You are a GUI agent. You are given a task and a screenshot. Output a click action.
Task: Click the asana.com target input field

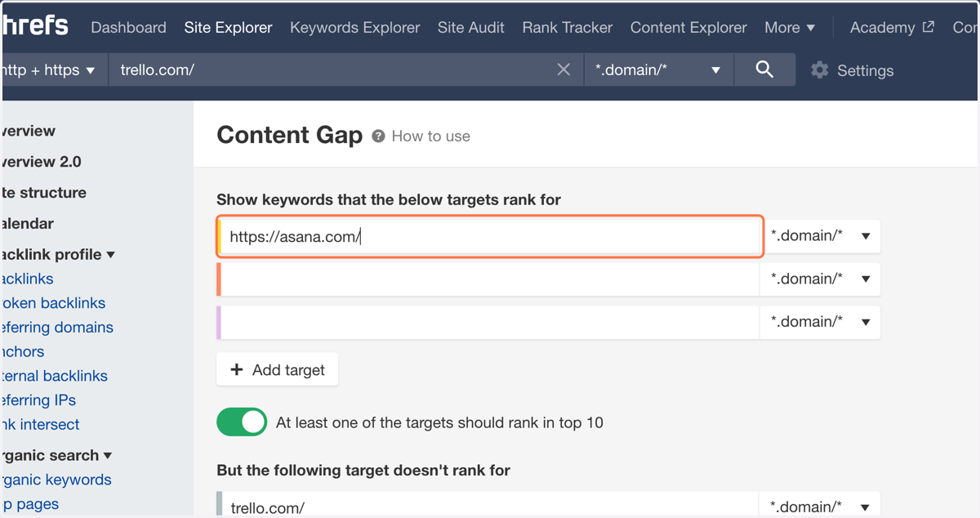(x=490, y=236)
